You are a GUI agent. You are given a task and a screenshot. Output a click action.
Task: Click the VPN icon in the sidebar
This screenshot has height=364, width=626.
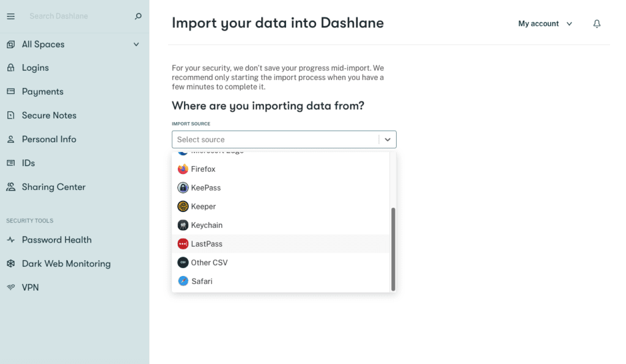point(11,287)
